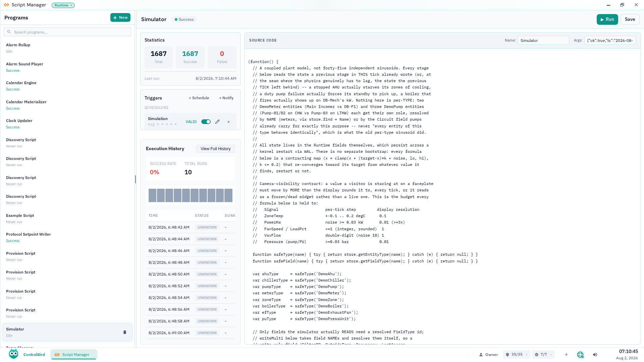The width and height of the screenshot is (644, 362).
Task: Switch to the Script Manager taskbar tab
Action: (x=74, y=355)
